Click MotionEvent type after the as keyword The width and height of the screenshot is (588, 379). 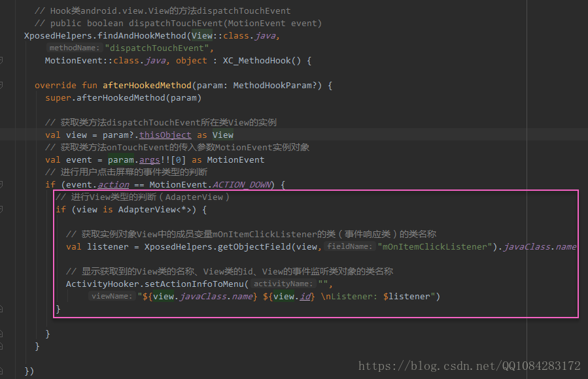[235, 160]
